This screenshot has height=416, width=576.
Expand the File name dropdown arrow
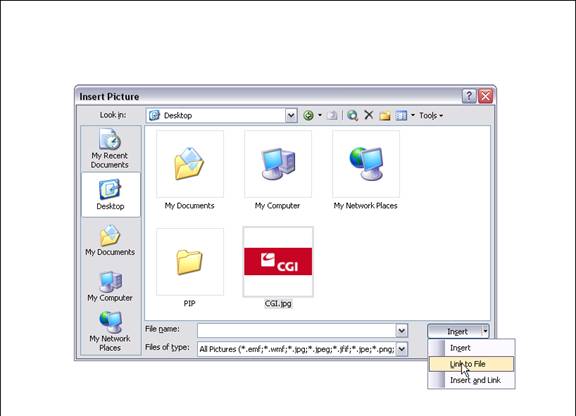coord(402,330)
